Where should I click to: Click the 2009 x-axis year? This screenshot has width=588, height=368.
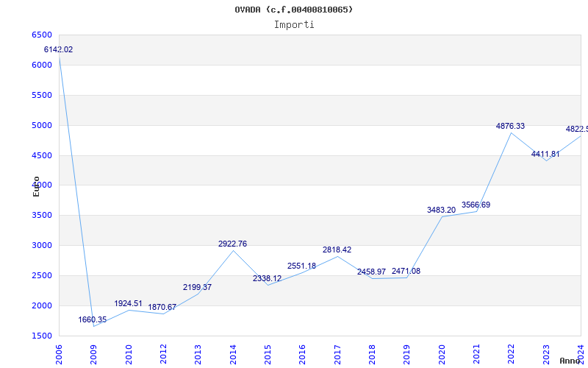[93, 354]
